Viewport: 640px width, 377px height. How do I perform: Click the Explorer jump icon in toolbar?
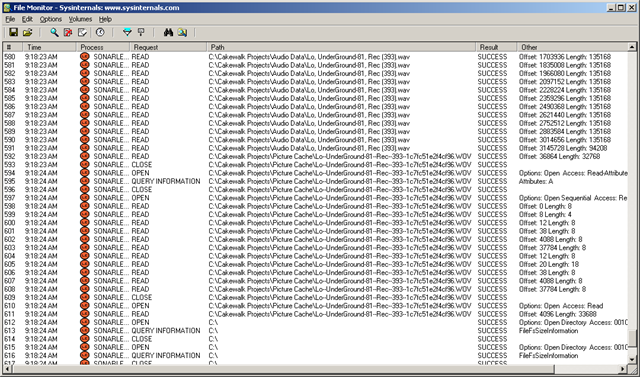pyautogui.click(x=182, y=32)
